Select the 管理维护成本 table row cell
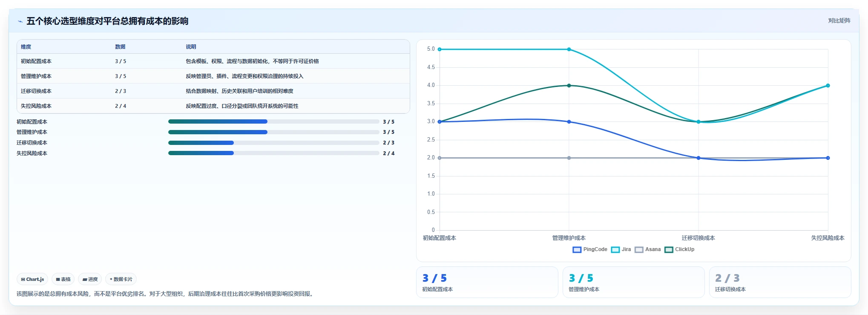This screenshot has height=315, width=868. click(x=36, y=76)
